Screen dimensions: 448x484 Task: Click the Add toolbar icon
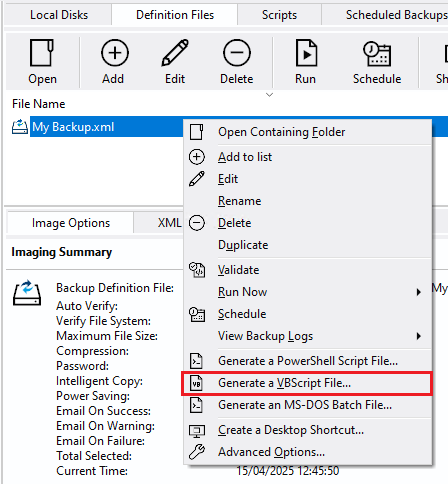coord(115,53)
